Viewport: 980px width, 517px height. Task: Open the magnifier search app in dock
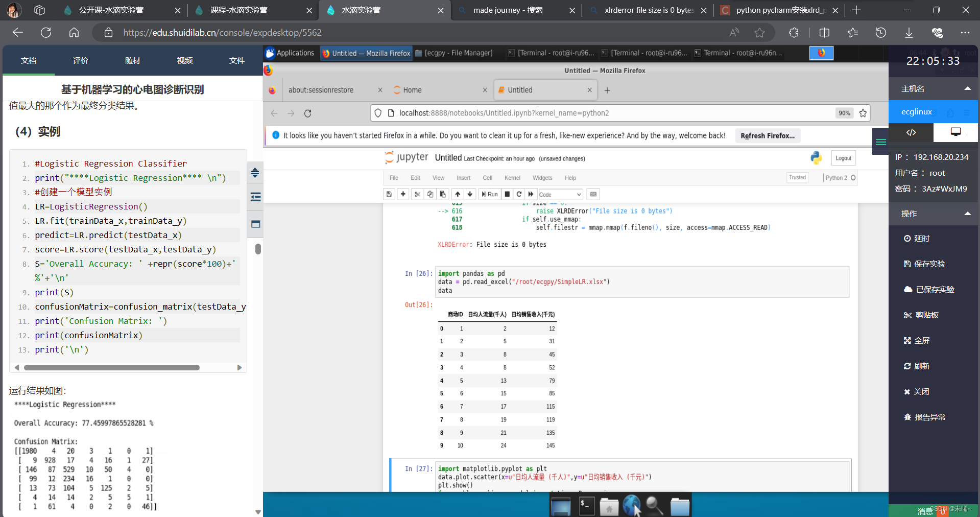pos(654,506)
